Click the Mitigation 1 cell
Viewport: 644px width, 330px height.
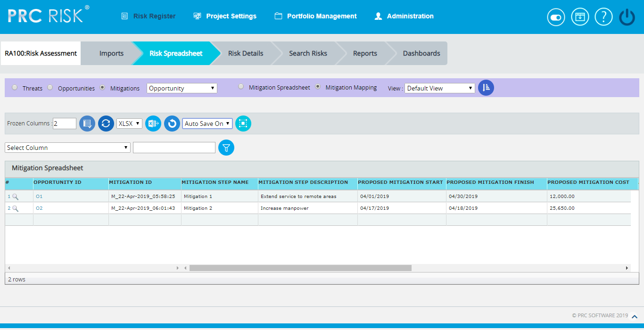[219, 197]
